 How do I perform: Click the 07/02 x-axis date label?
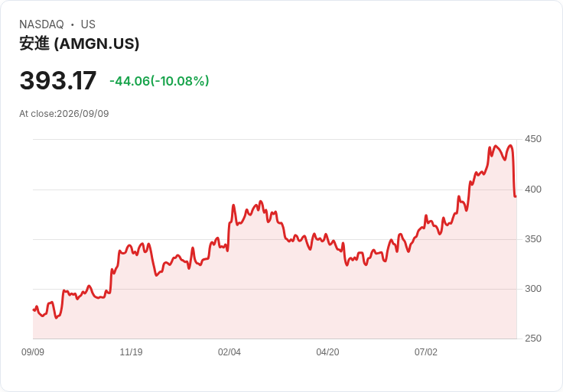click(x=426, y=352)
